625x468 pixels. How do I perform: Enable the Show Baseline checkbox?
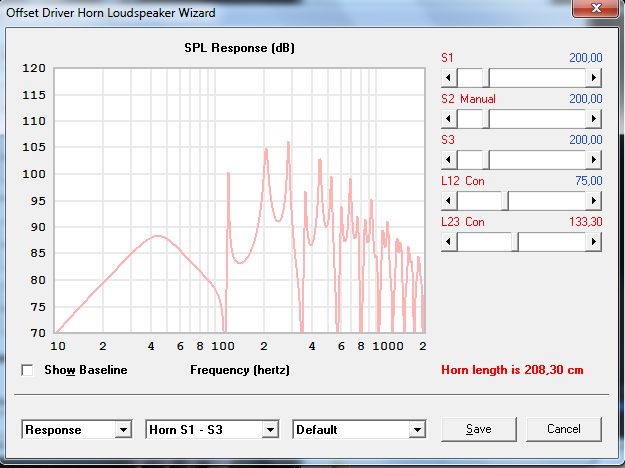[x=28, y=370]
